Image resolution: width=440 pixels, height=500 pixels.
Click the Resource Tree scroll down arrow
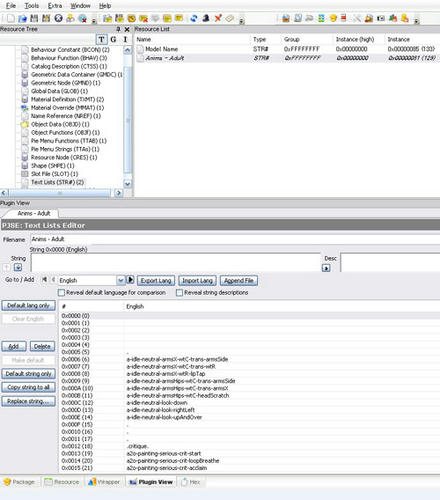click(127, 184)
